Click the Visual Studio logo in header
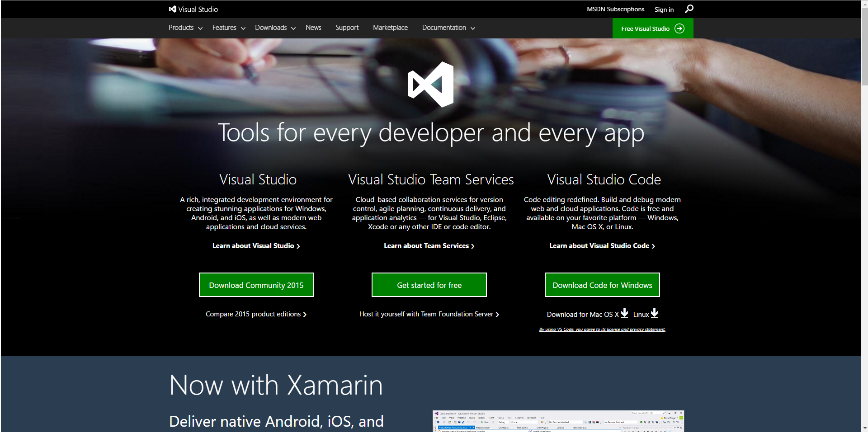Screen dimensions: 868x433 pyautogui.click(x=193, y=9)
